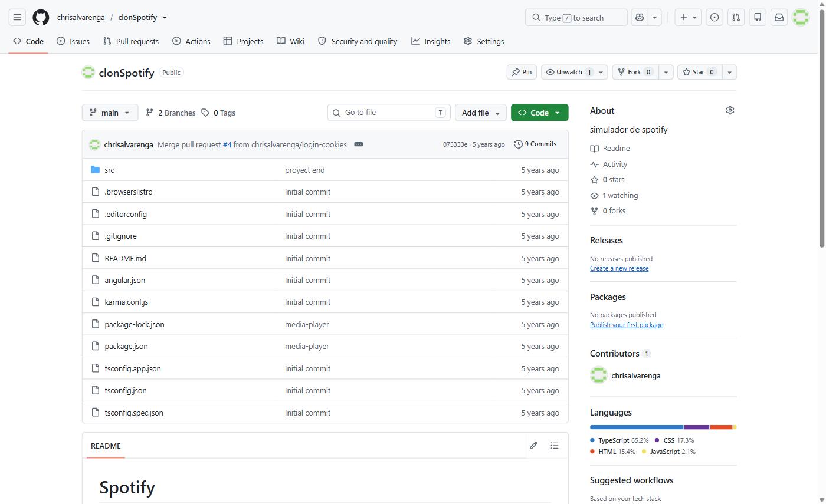Open the .gitignore file

(x=120, y=236)
